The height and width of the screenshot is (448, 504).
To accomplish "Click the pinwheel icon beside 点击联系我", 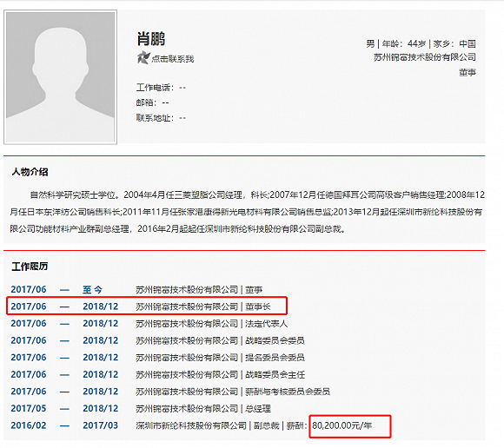I will [x=143, y=58].
